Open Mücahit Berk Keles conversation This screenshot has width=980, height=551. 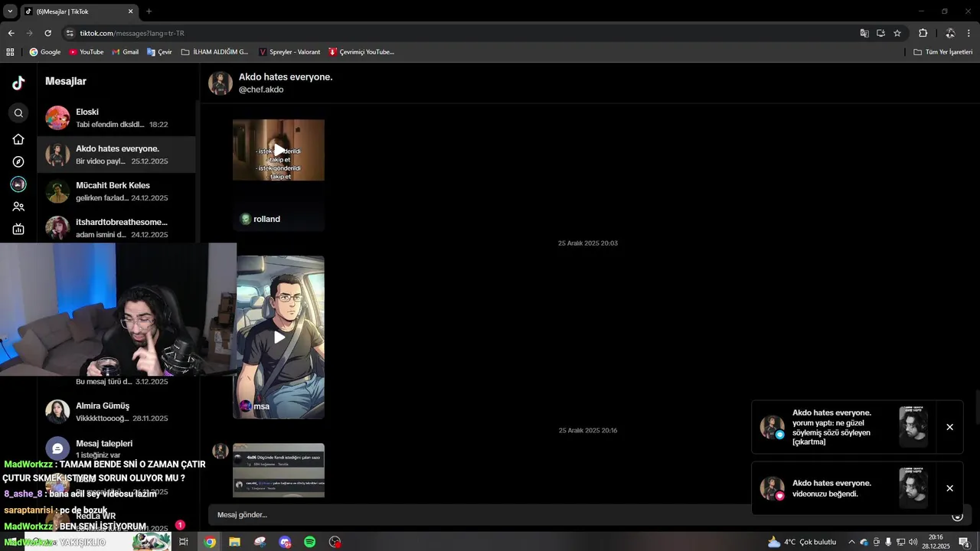point(116,191)
